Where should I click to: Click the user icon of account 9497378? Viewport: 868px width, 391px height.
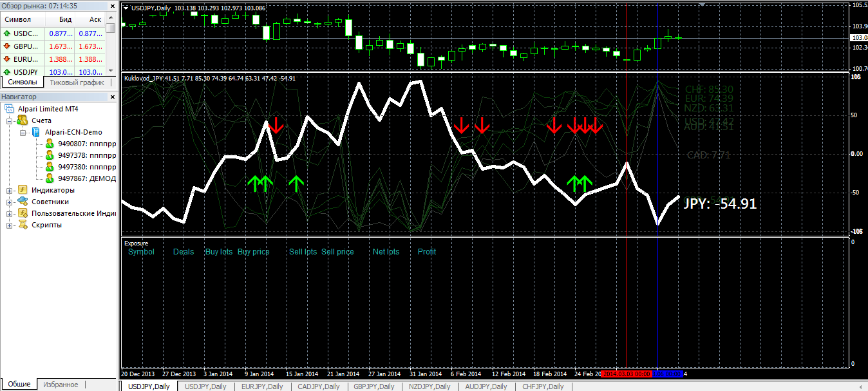pos(49,155)
